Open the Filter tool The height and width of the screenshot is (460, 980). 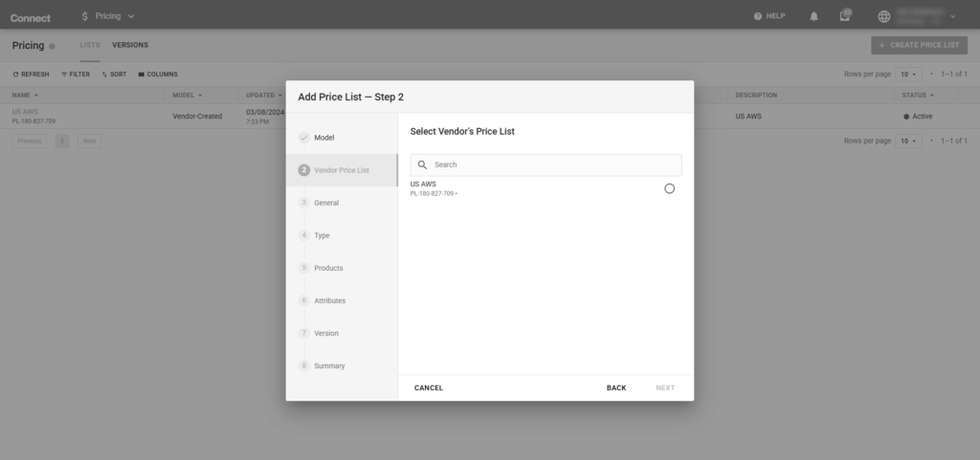tap(75, 74)
